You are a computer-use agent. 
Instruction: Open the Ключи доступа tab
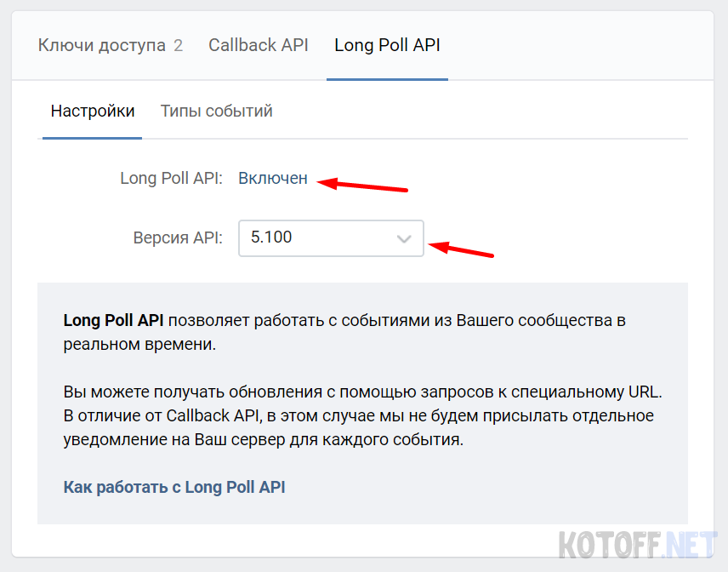(x=101, y=45)
